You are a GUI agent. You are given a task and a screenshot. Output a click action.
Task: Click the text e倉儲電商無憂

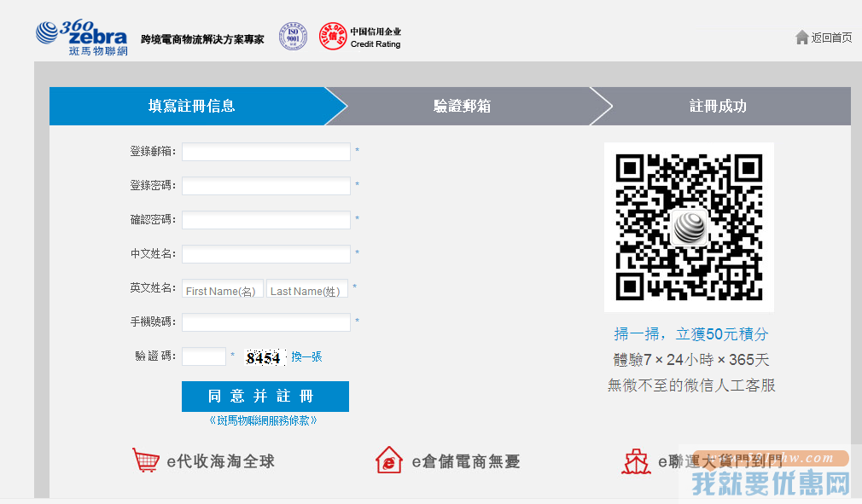(466, 461)
